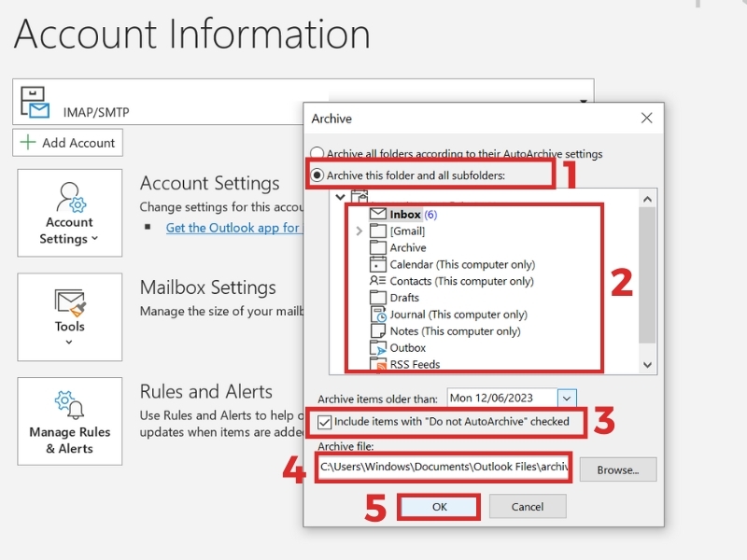Select 'Drafts' folder label

404,298
